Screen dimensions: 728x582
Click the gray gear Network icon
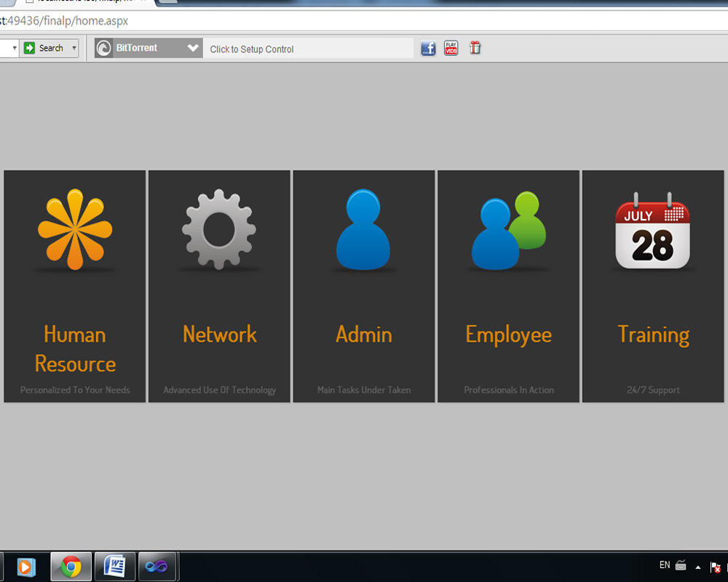point(219,229)
